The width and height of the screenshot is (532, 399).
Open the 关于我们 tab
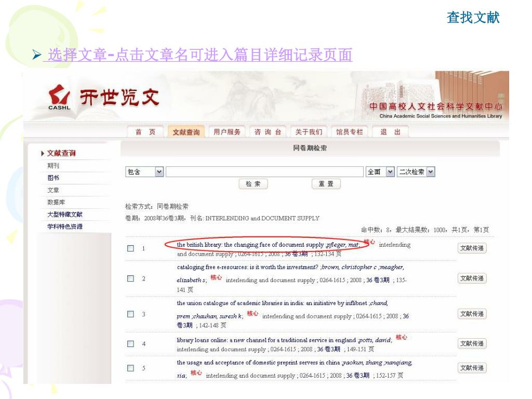(309, 132)
